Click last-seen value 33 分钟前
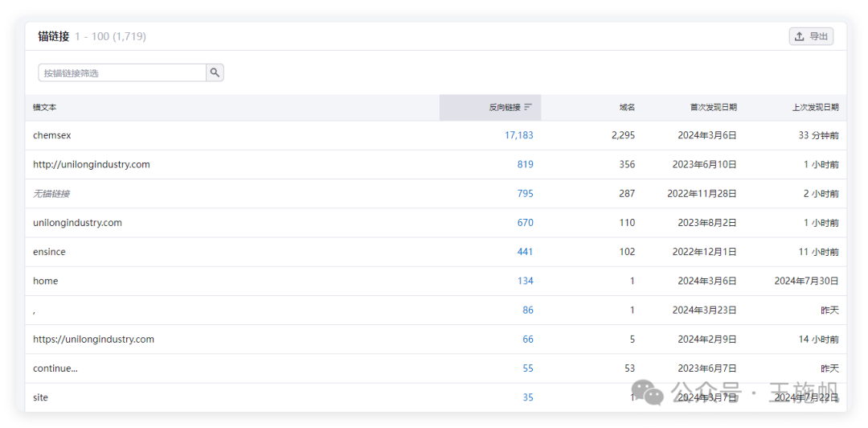The height and width of the screenshot is (428, 868). click(x=819, y=135)
